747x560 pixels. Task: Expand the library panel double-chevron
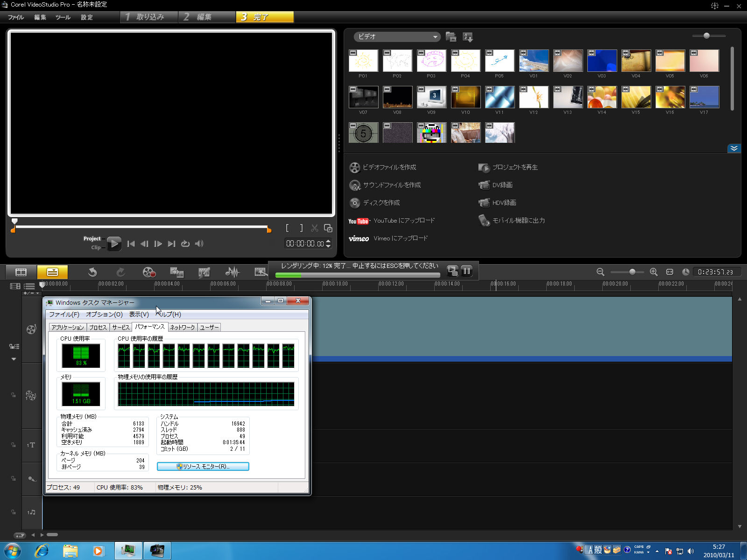[734, 148]
